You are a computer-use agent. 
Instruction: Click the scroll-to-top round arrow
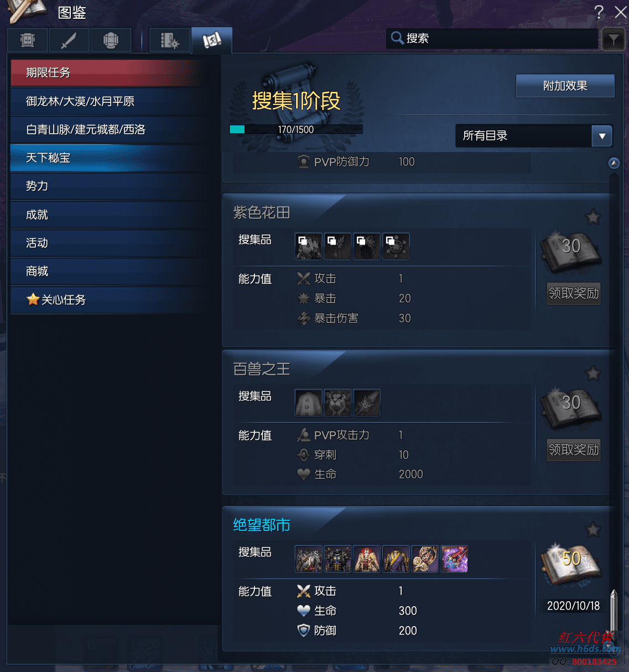(614, 163)
